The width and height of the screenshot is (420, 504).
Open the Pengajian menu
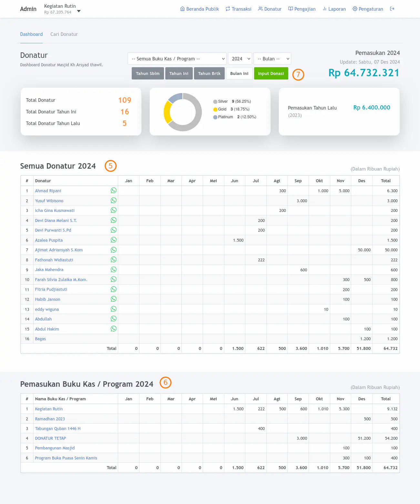[302, 9]
